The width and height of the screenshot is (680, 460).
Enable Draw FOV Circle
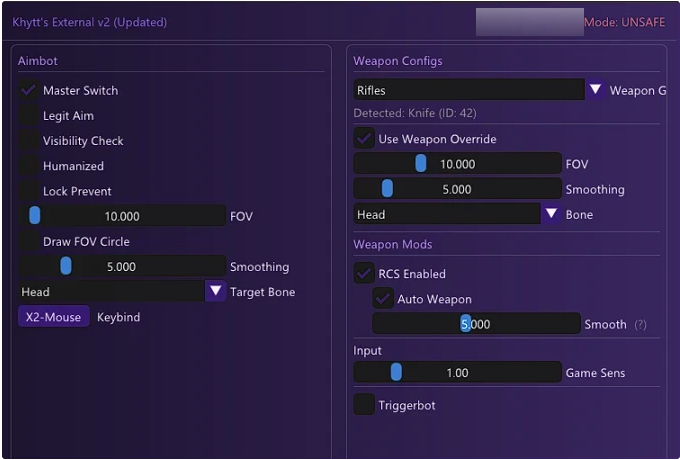(29, 241)
